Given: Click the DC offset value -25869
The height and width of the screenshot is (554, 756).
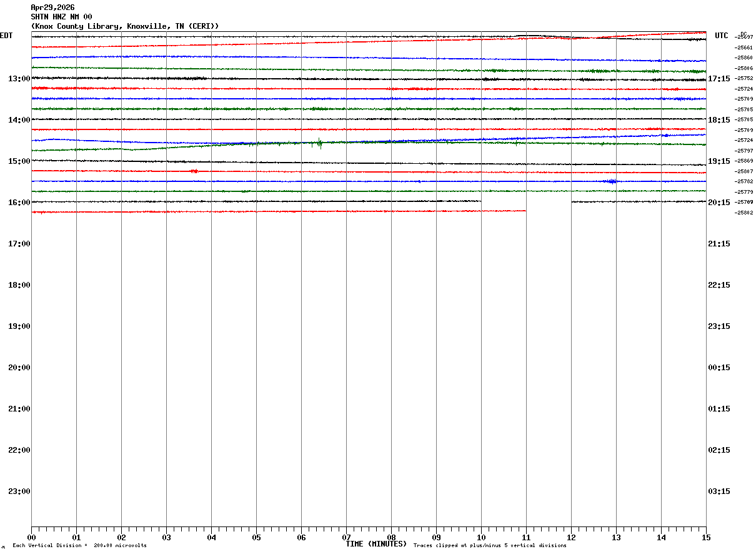Looking at the screenshot, I should (x=744, y=161).
